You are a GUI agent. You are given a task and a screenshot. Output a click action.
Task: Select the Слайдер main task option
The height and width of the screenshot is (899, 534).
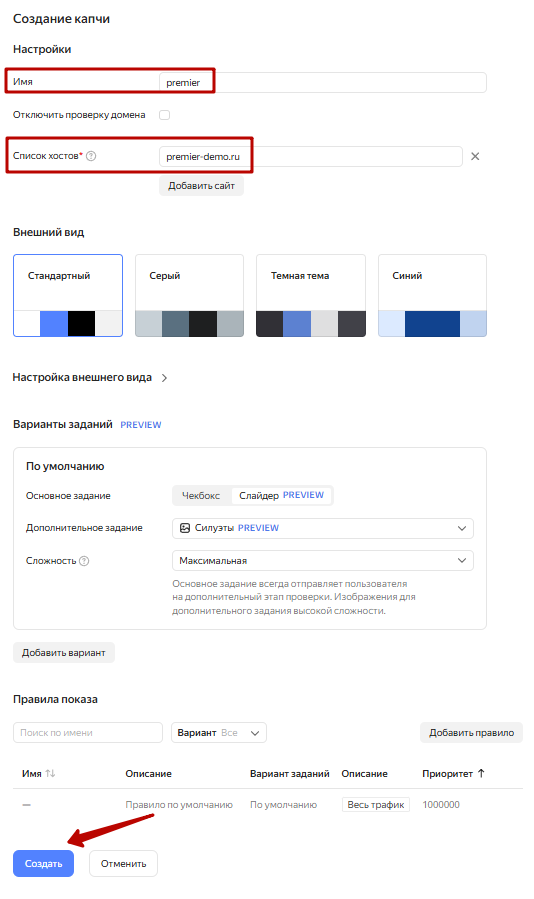(282, 495)
